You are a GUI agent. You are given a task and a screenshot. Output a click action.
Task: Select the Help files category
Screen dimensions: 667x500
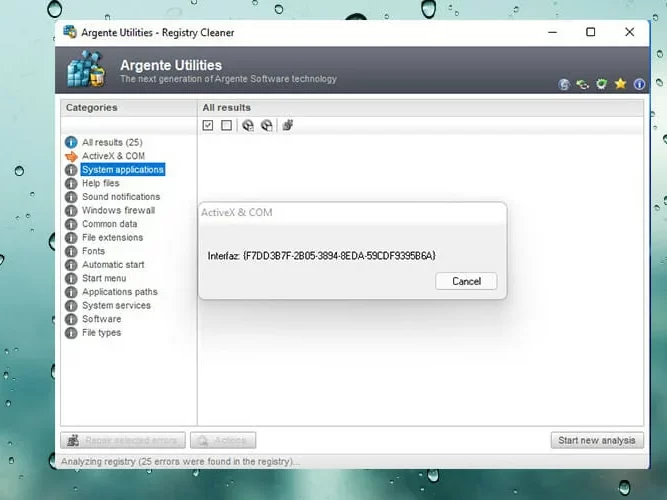100,183
